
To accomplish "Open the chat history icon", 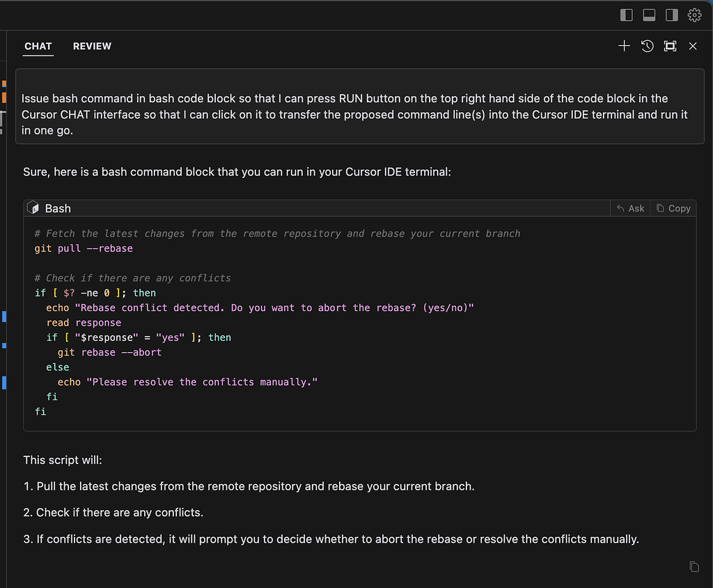I will pos(647,46).
